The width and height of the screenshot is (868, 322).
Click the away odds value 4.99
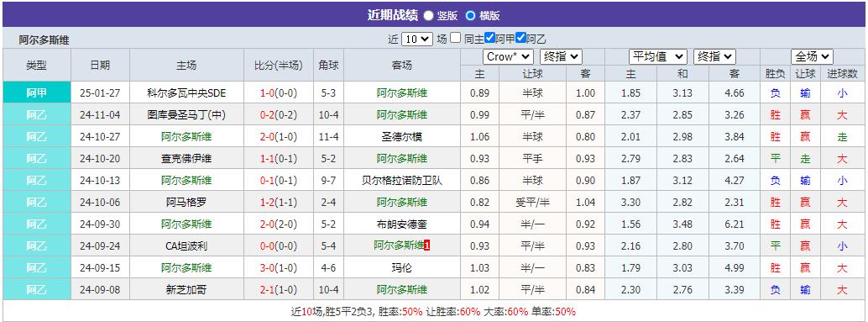point(734,268)
